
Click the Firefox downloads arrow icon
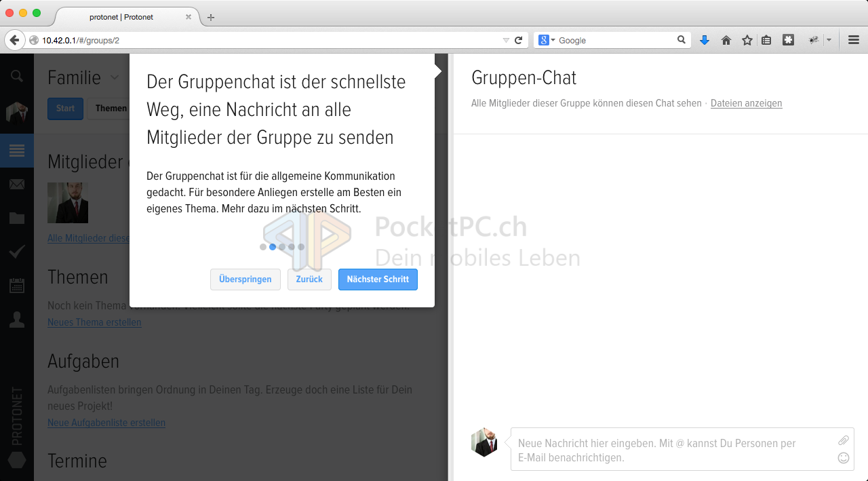(x=704, y=41)
